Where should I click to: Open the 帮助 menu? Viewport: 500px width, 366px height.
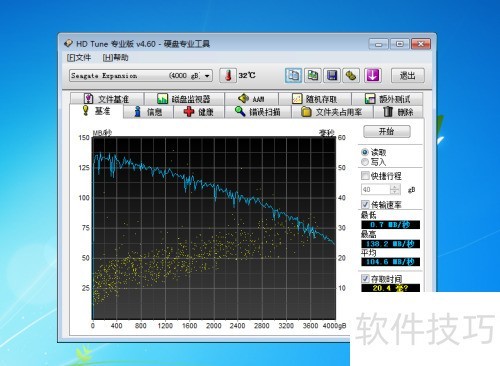[115, 58]
